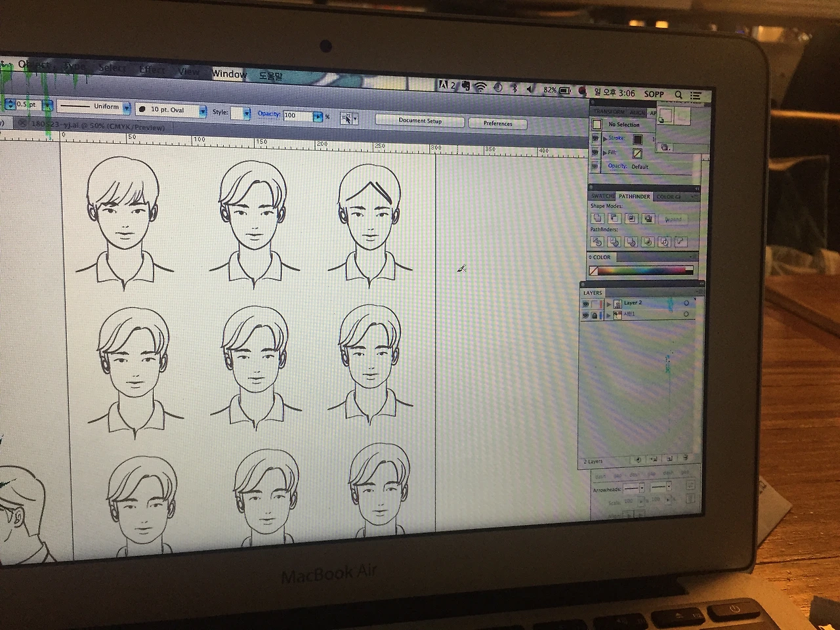The image size is (840, 630).
Task: Click the Delete Selection trash icon in Layers
Action: 686,457
